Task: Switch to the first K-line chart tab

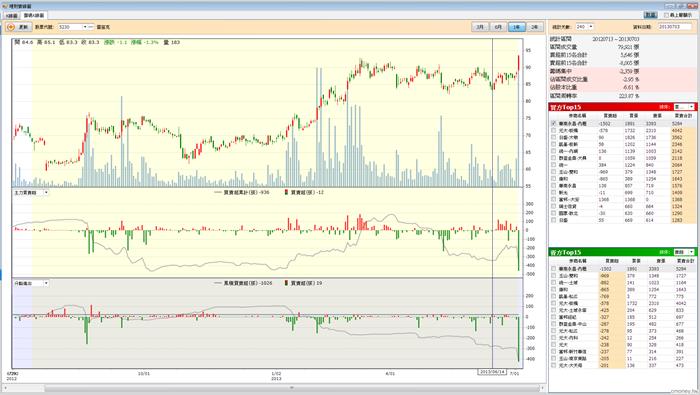Action: pos(12,16)
